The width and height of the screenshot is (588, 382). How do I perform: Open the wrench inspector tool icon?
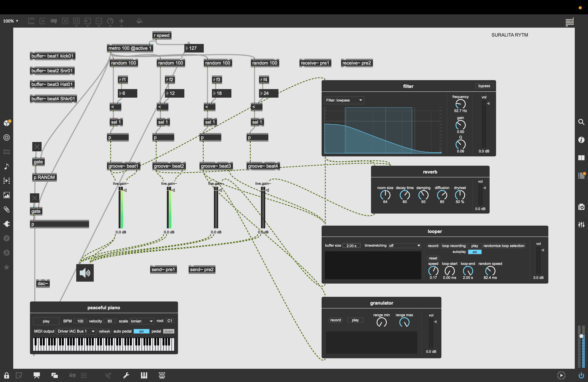coord(126,376)
